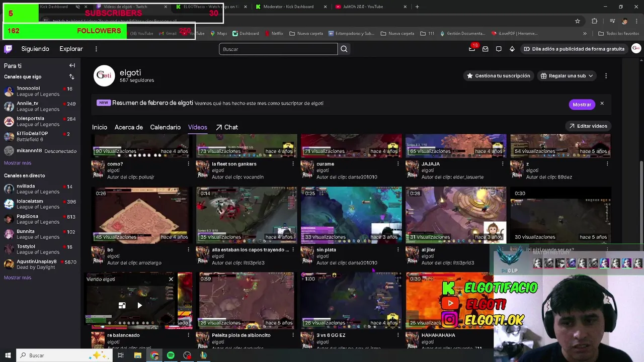Open channel options three dots near Regalar una sub
This screenshot has height=362, width=644.
pos(606,76)
